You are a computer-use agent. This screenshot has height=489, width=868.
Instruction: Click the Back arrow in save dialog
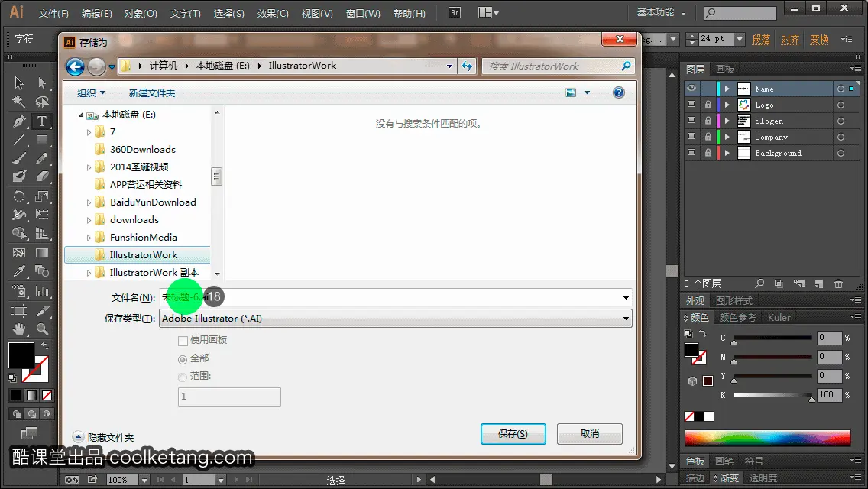tap(76, 66)
